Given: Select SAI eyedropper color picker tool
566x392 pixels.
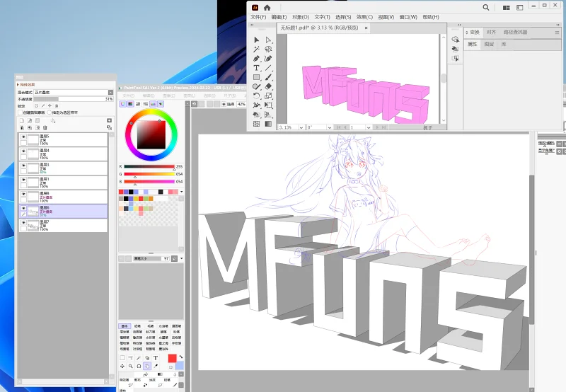Looking at the screenshot, I should [x=156, y=366].
